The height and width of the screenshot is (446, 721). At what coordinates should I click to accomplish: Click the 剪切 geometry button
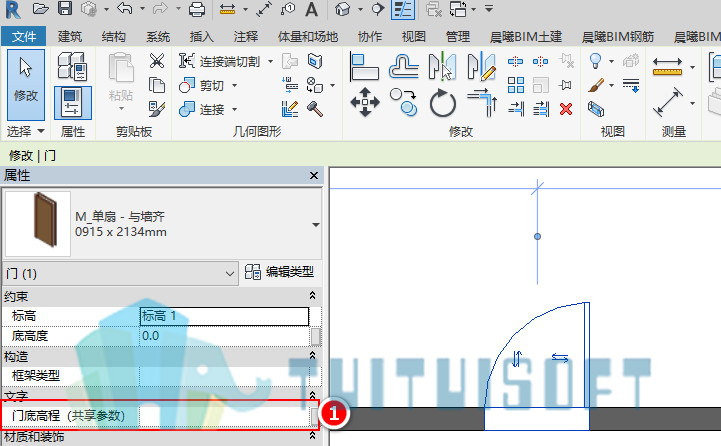202,86
